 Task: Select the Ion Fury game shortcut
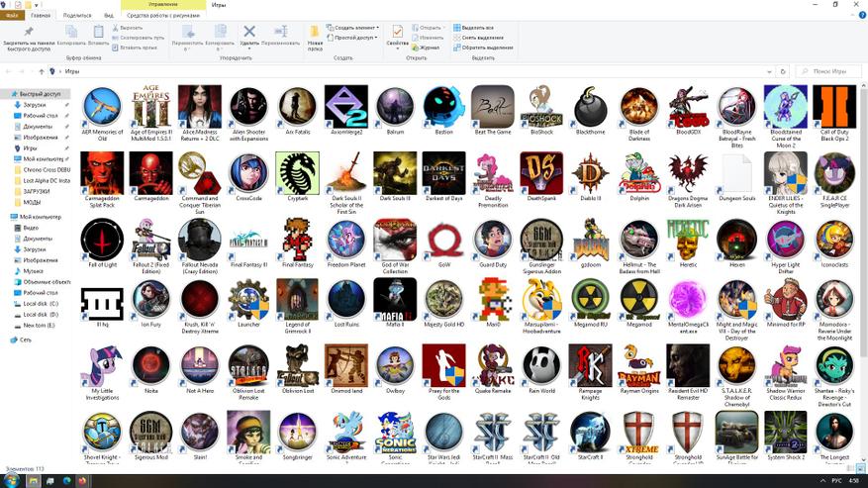point(151,299)
